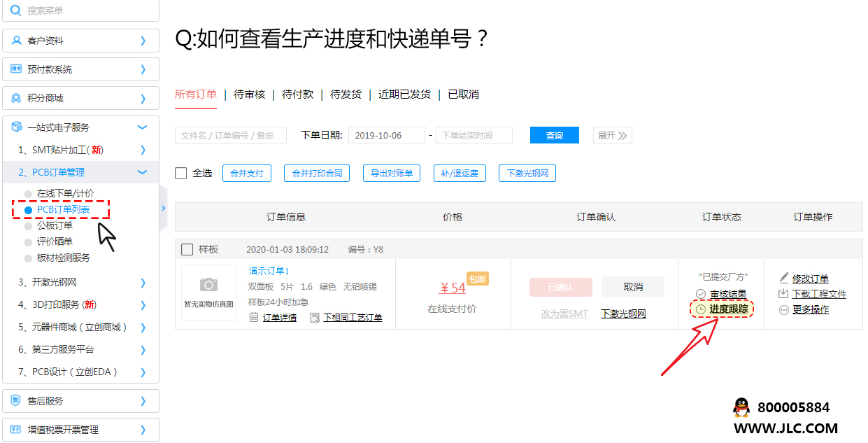Toggle the 全选 checkbox
The height and width of the screenshot is (443, 868).
(180, 173)
